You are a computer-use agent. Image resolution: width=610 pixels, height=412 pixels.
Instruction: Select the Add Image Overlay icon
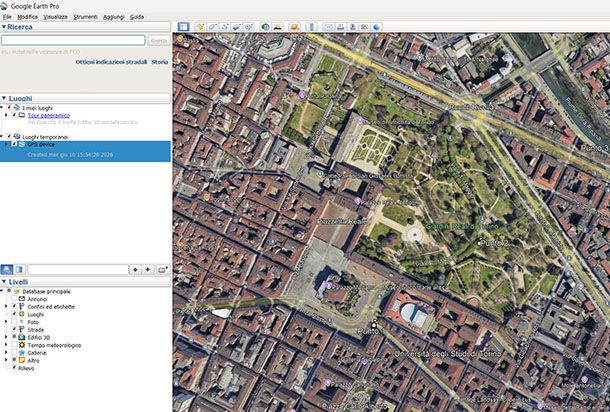coord(237,26)
